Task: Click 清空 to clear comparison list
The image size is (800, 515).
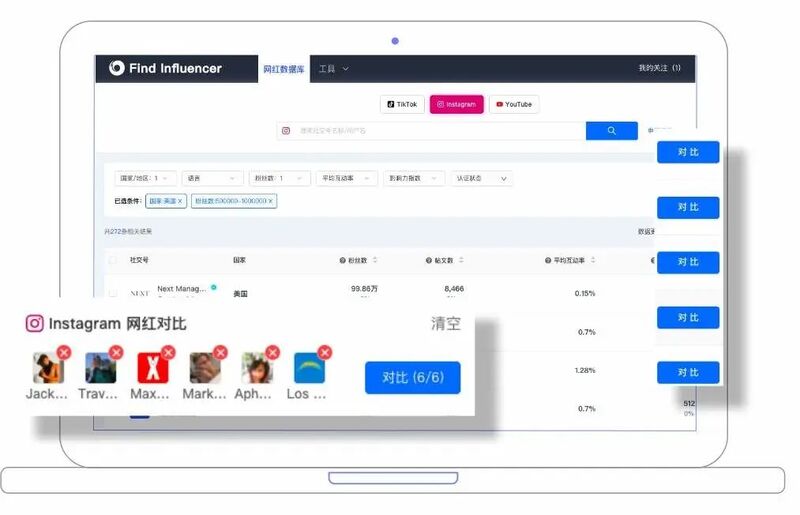Action: pos(446,323)
